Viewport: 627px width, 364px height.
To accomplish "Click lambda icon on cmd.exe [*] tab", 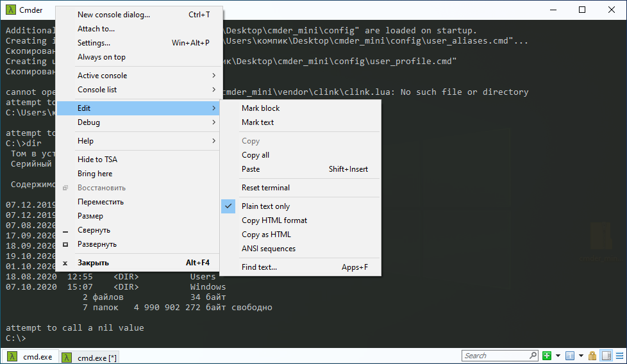I will pos(67,357).
